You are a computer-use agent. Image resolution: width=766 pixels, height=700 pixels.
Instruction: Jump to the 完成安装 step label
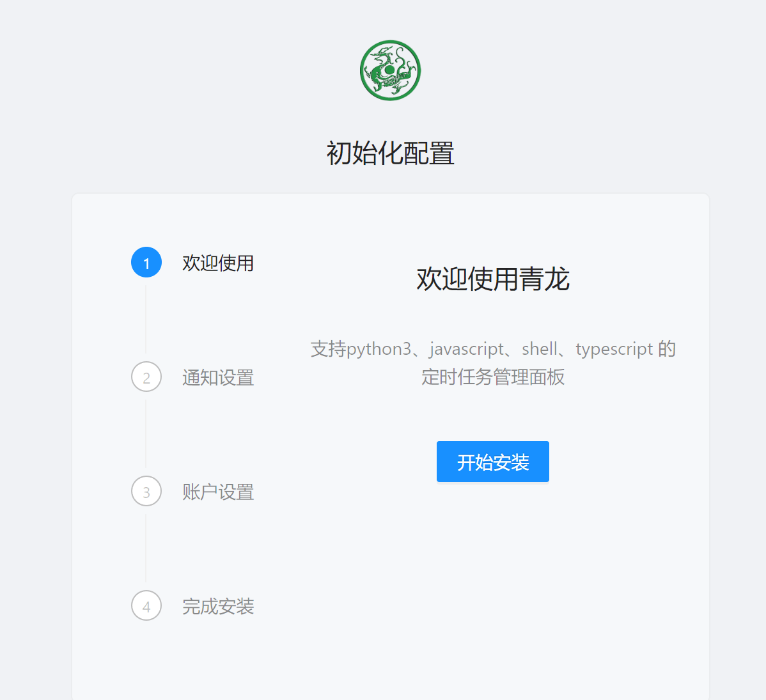point(218,606)
